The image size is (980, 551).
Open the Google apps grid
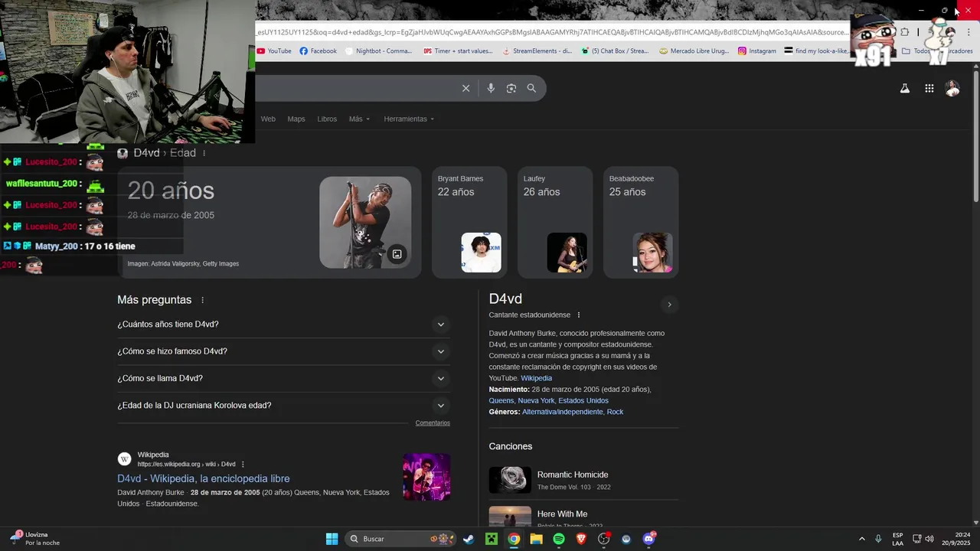(929, 89)
